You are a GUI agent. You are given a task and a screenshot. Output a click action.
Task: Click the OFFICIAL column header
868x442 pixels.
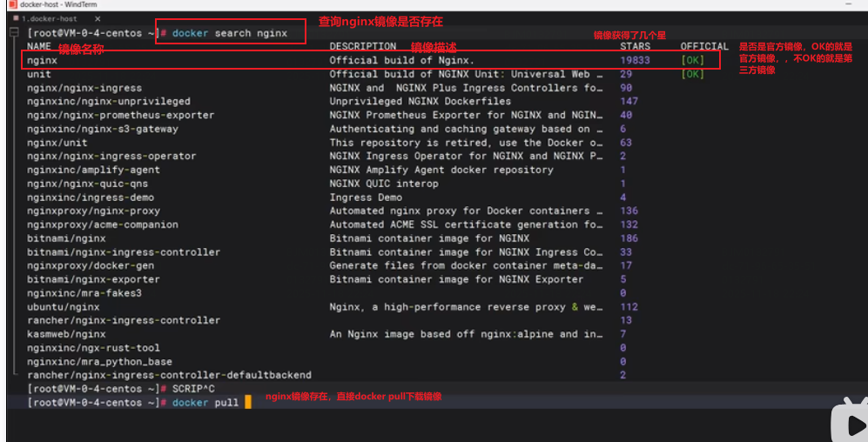pyautogui.click(x=704, y=46)
